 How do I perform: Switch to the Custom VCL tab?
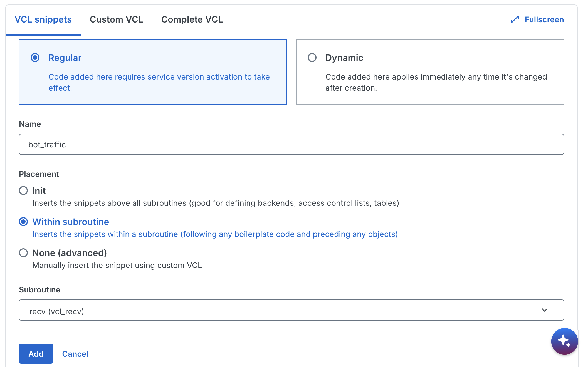[x=116, y=19]
